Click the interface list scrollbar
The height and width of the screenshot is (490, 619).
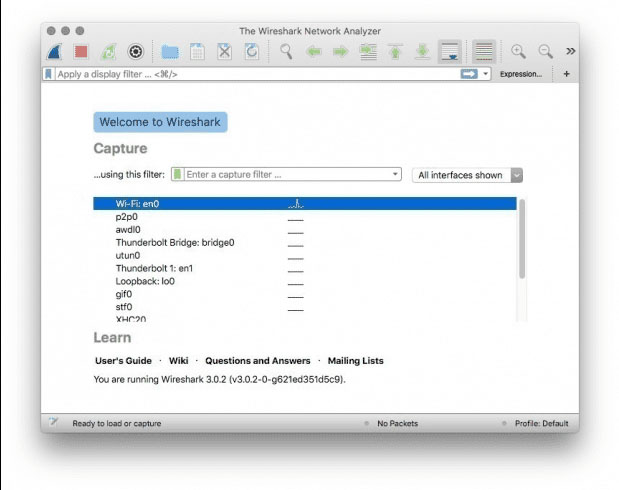pyautogui.click(x=521, y=240)
